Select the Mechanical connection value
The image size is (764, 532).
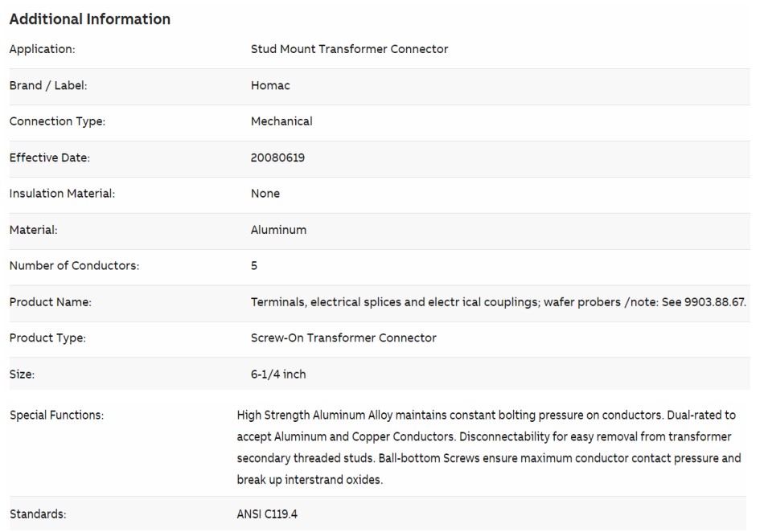point(281,121)
